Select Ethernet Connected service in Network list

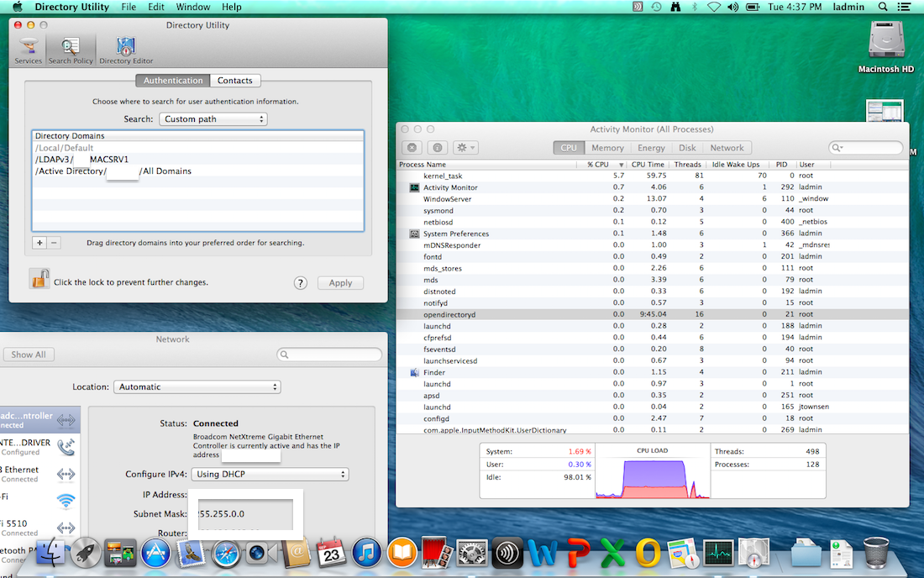click(x=39, y=475)
